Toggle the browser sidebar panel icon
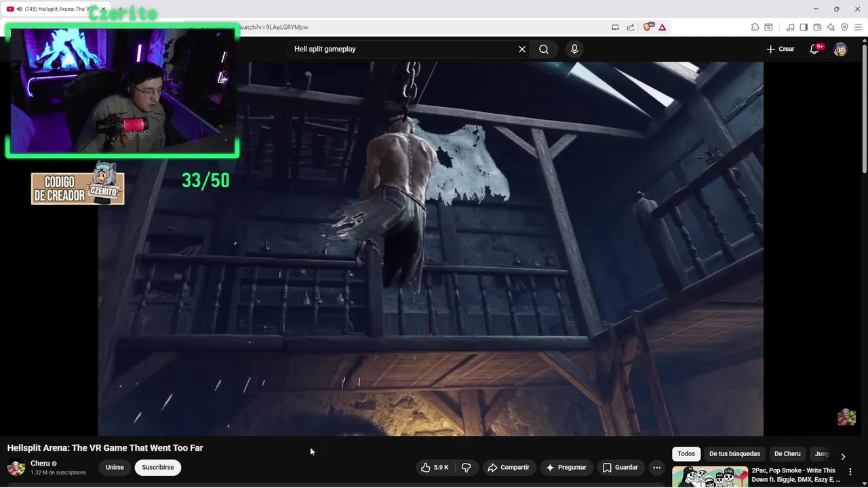 pyautogui.click(x=804, y=27)
